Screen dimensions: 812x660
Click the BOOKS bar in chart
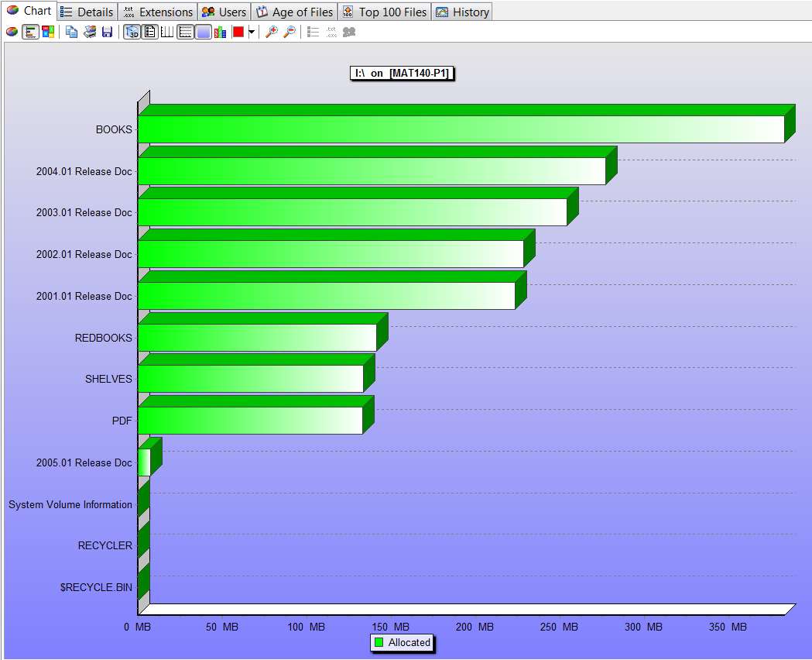tap(461, 129)
